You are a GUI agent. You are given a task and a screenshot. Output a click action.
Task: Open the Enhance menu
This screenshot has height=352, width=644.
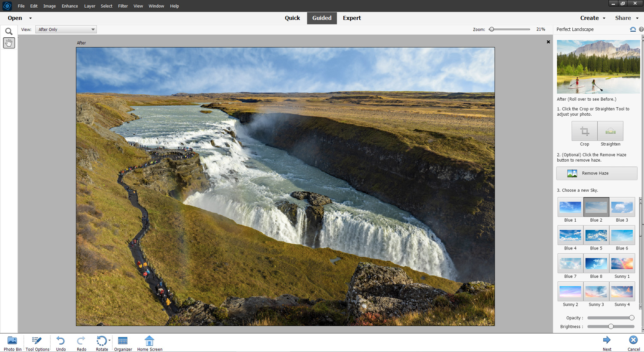coord(70,6)
